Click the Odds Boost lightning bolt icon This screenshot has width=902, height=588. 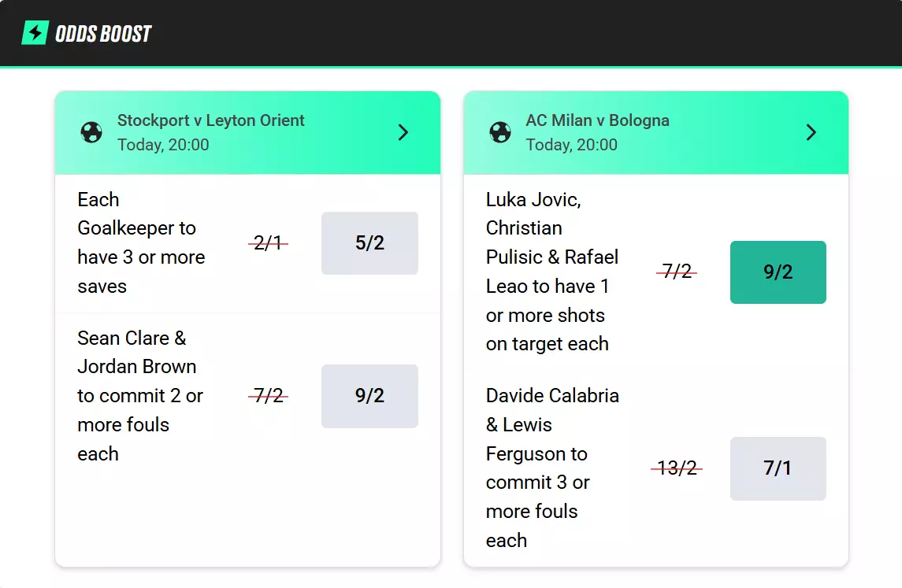coord(35,33)
